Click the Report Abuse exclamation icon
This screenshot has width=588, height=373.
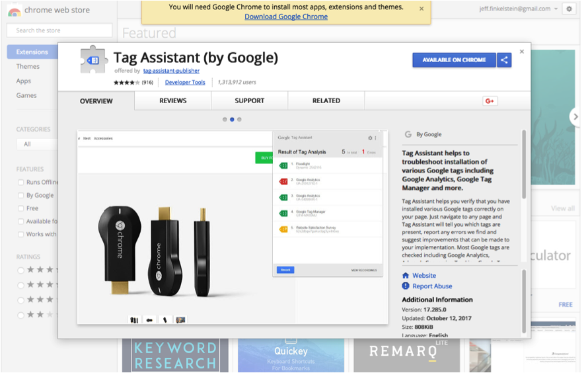click(x=406, y=286)
